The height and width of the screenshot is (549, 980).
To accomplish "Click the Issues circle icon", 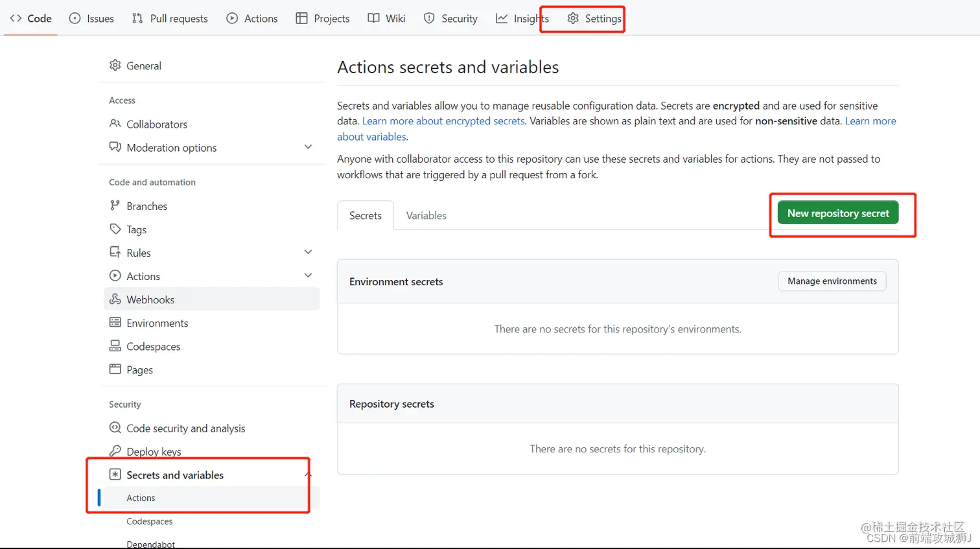I will click(75, 19).
